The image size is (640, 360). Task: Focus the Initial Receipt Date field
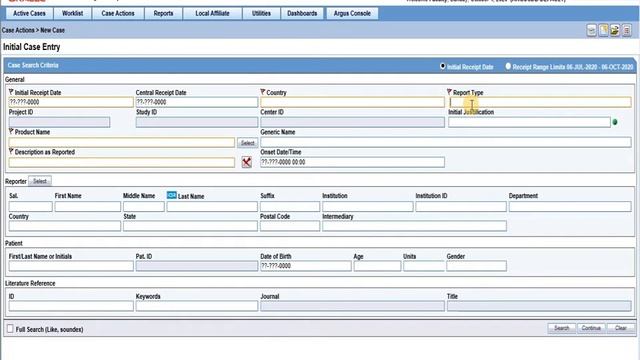pos(71,102)
